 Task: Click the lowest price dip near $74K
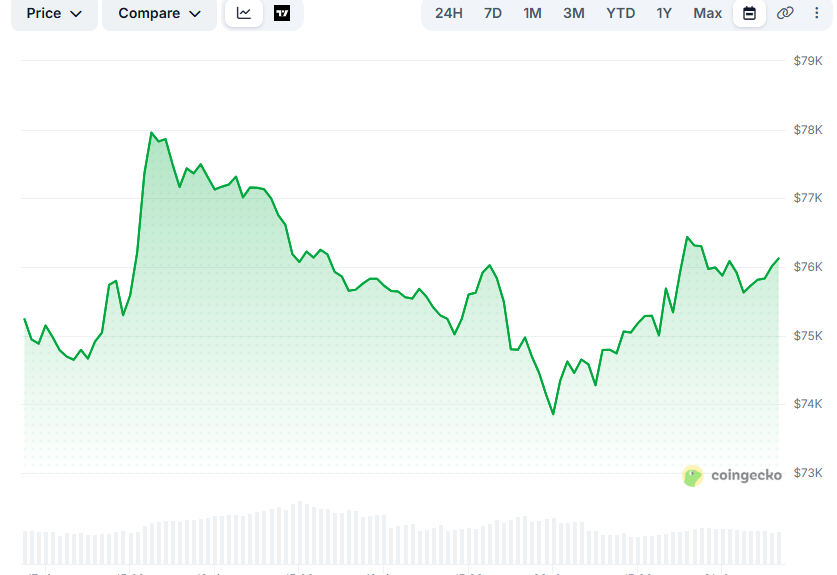[x=553, y=414]
